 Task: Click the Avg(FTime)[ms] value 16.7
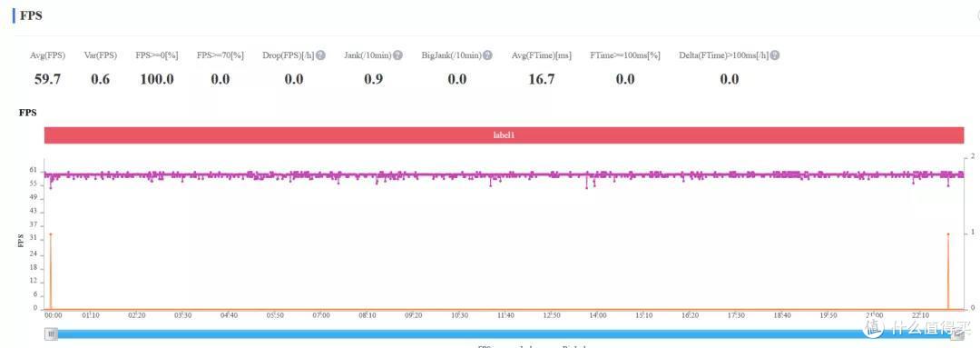click(541, 79)
